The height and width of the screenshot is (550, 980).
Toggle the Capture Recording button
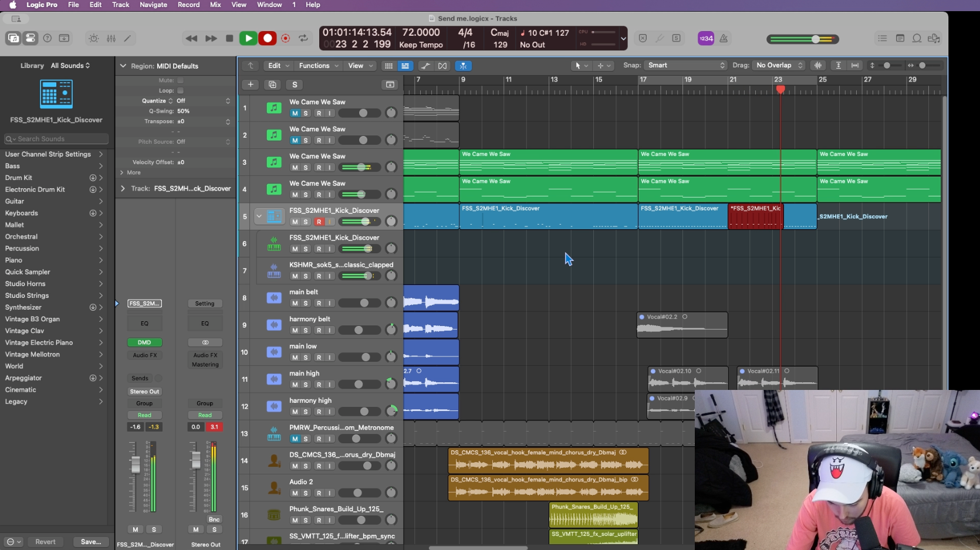pos(286,38)
